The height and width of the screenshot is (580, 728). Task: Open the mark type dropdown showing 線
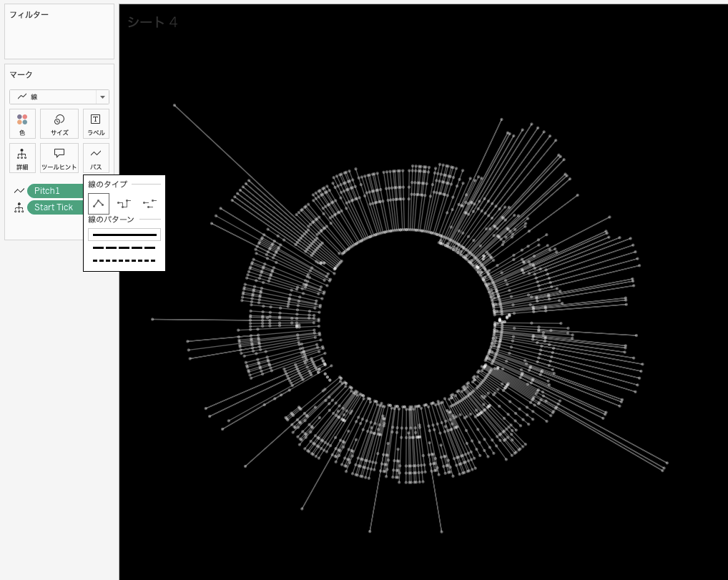coord(59,97)
